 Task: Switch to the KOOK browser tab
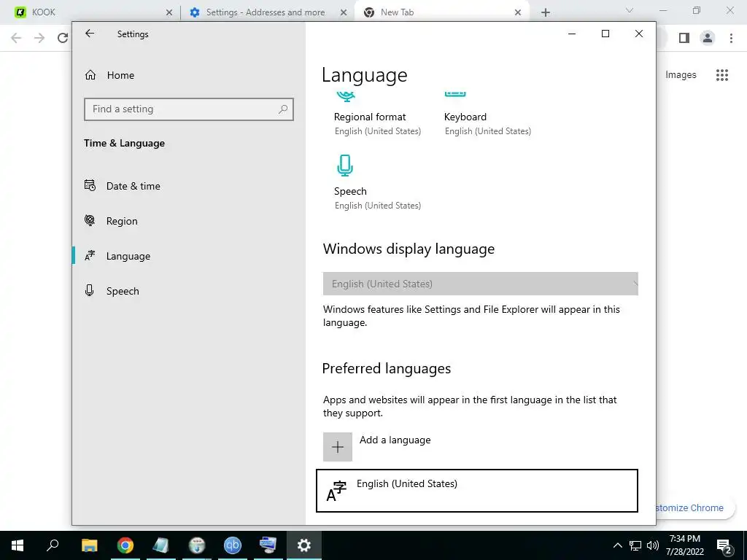click(x=90, y=12)
